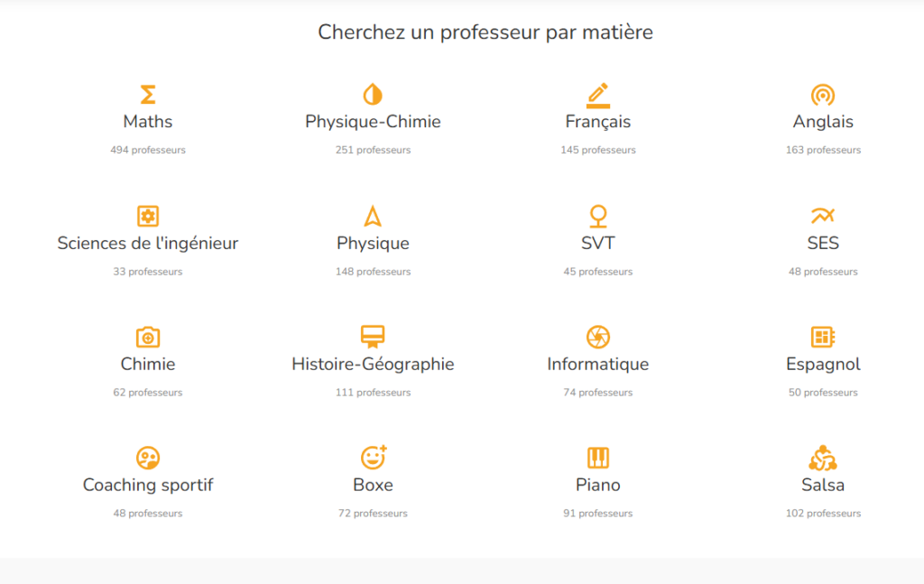Click the face icon above Coaching sportif
The height and width of the screenshot is (584, 924).
148,458
